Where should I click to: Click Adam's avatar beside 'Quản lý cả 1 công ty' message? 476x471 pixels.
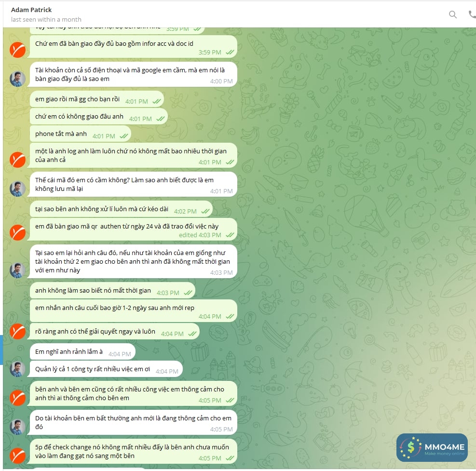(x=18, y=369)
